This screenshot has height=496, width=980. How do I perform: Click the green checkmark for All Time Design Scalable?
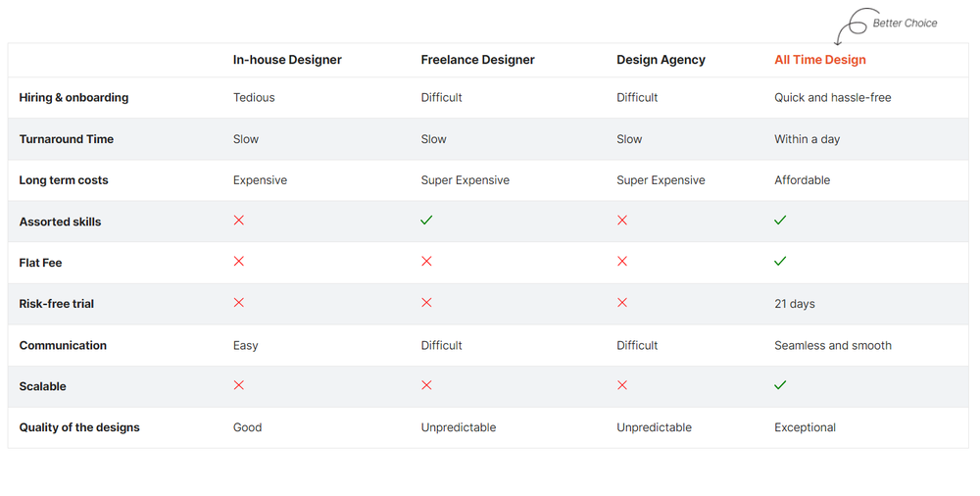click(x=780, y=385)
